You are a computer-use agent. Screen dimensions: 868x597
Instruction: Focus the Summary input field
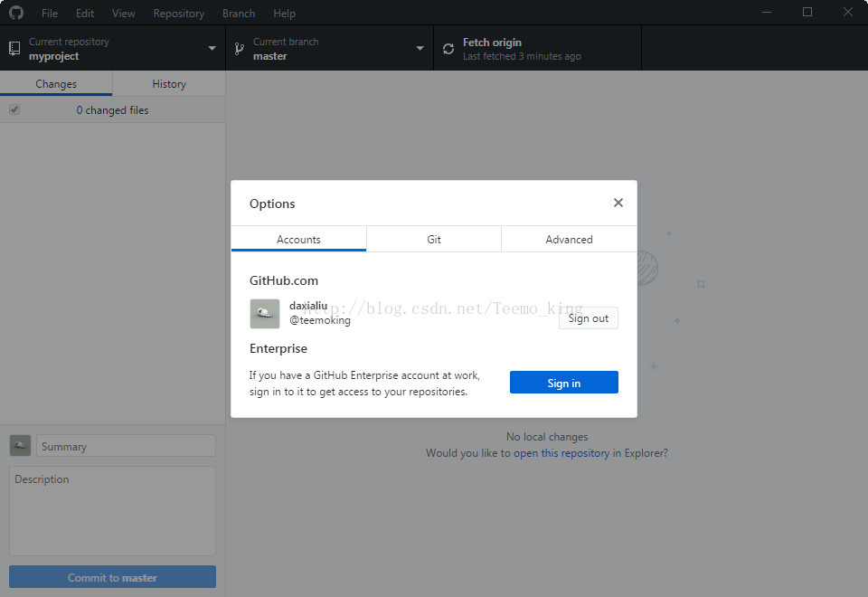126,446
